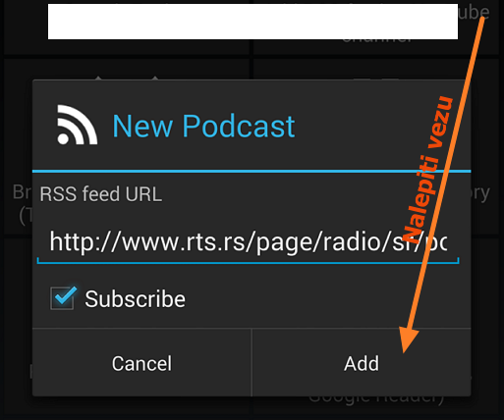Tap the dimmed tile starting with Br on left
The width and height of the screenshot is (504, 420).
point(18,203)
